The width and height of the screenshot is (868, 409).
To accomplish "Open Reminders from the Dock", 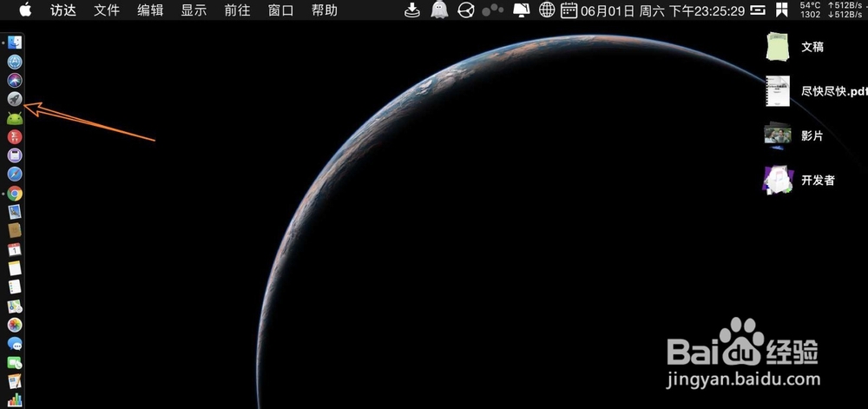I will coord(15,287).
